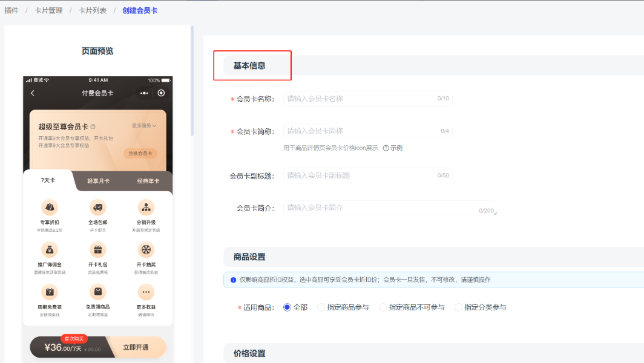Image resolution: width=644 pixels, height=363 pixels.
Task: Expand the 更多服务 dropdown on card
Action: pyautogui.click(x=144, y=126)
